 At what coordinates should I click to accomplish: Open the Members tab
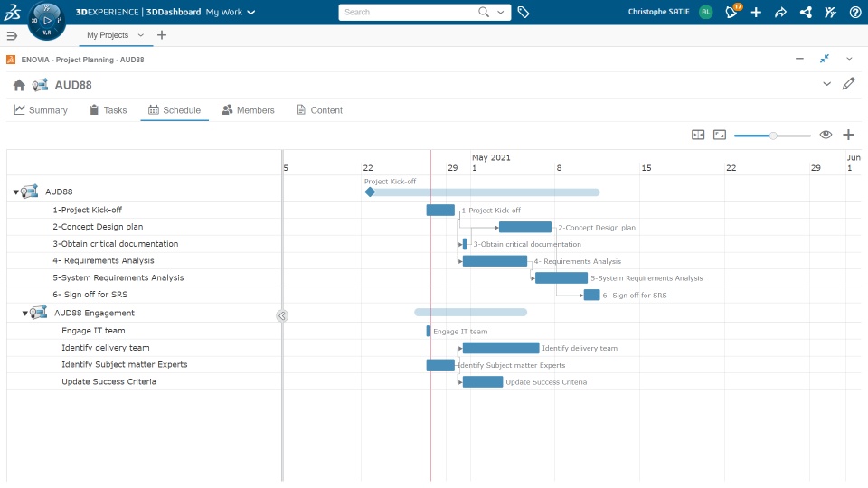[248, 110]
